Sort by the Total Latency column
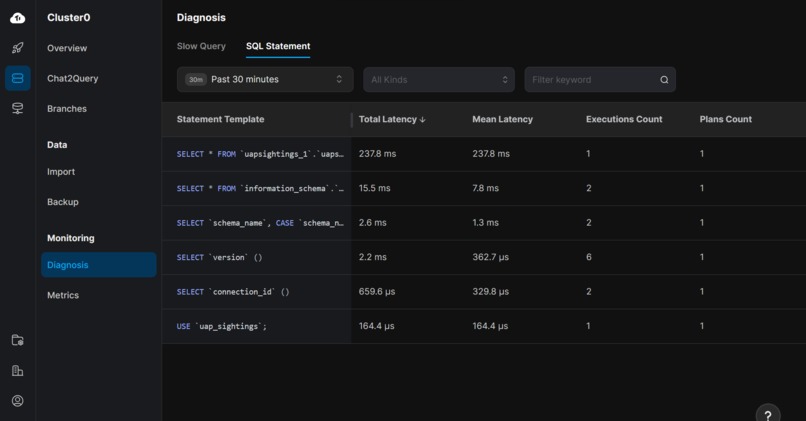The width and height of the screenshot is (806, 421). [392, 119]
